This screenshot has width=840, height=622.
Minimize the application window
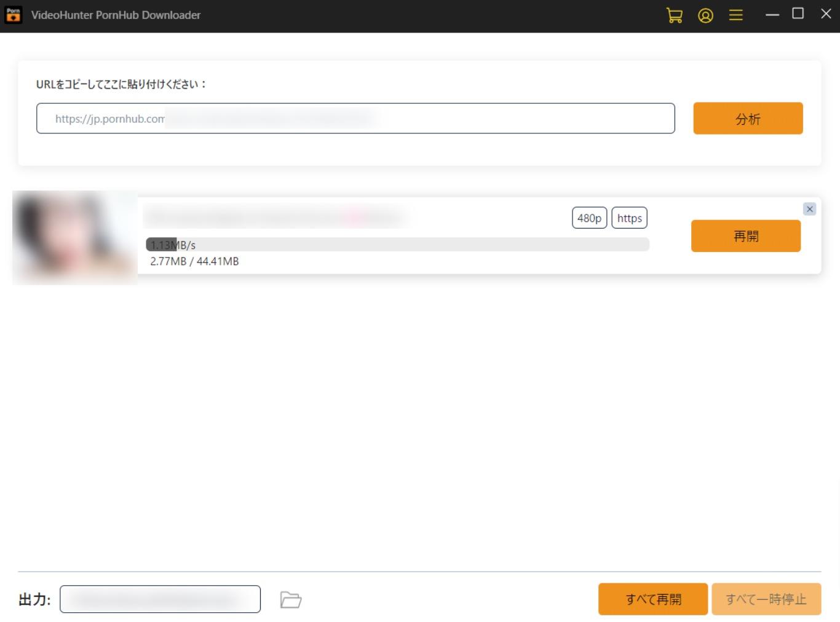772,14
